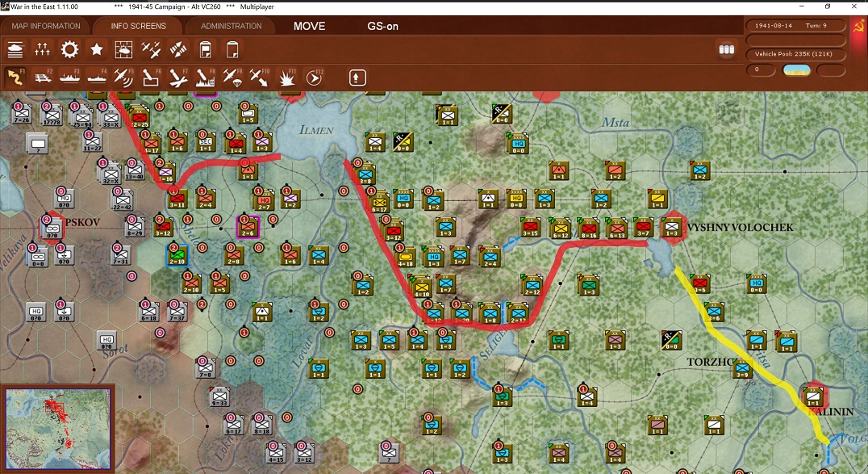Click the star victory screen icon
This screenshot has width=868, height=474.
coord(96,50)
